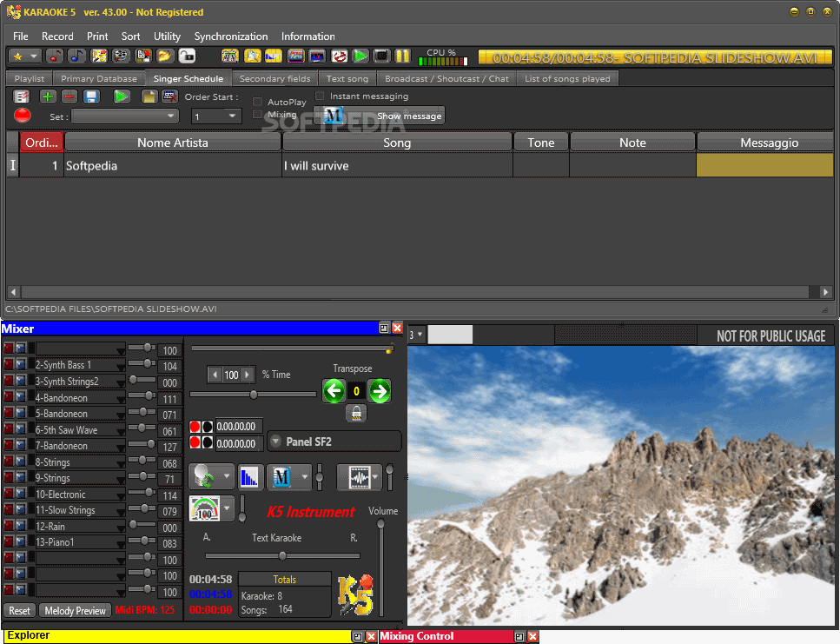Click the yellow folder icon in Singer Schedule

[149, 96]
